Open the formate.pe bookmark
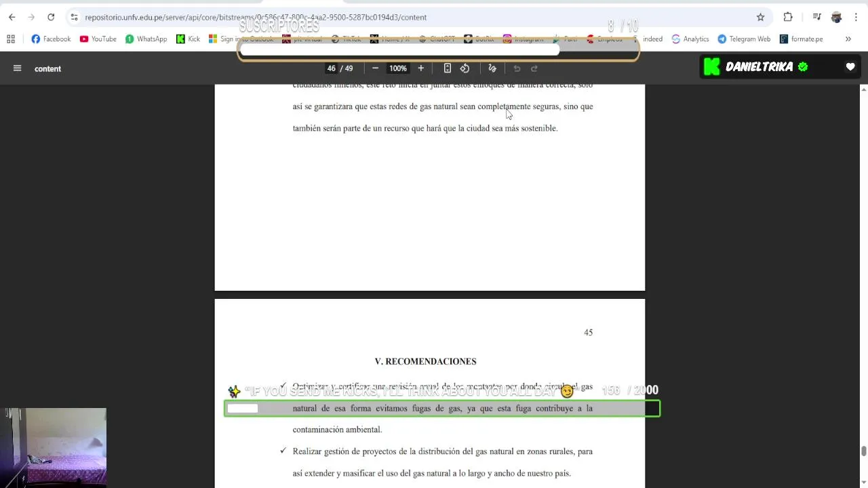The image size is (868, 488). [802, 39]
